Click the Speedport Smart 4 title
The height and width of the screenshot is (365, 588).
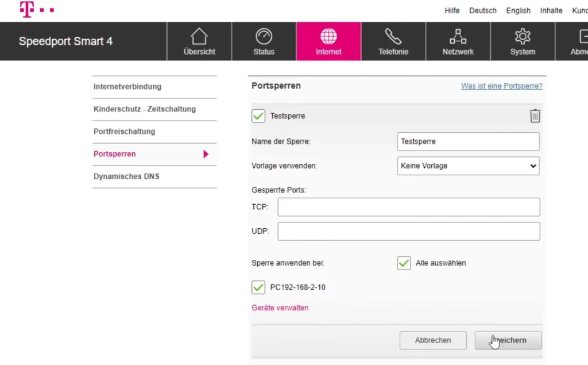[x=65, y=41]
